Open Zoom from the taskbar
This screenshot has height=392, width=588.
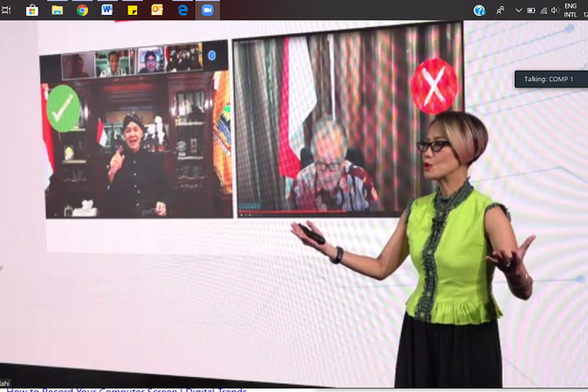pos(207,10)
